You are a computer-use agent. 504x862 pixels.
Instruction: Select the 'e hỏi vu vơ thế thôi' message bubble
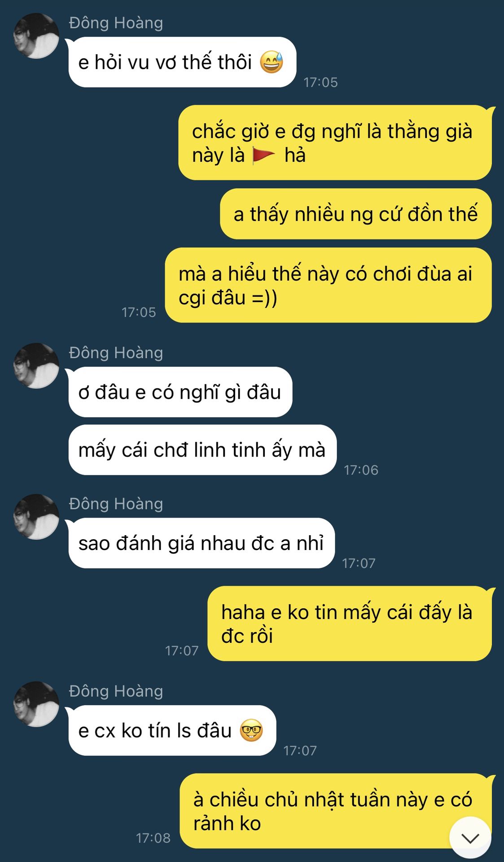pos(182,62)
